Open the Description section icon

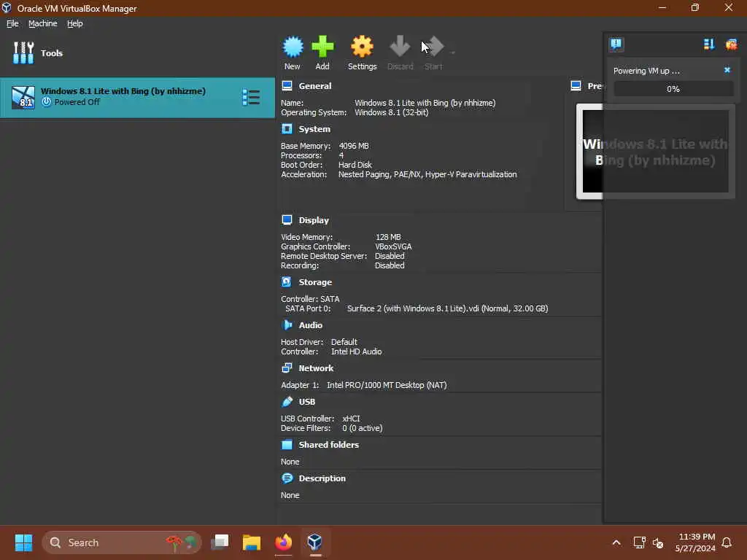click(287, 478)
